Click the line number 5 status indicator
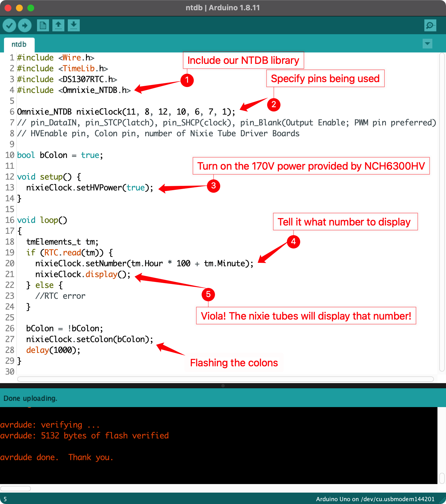 pyautogui.click(x=5, y=499)
